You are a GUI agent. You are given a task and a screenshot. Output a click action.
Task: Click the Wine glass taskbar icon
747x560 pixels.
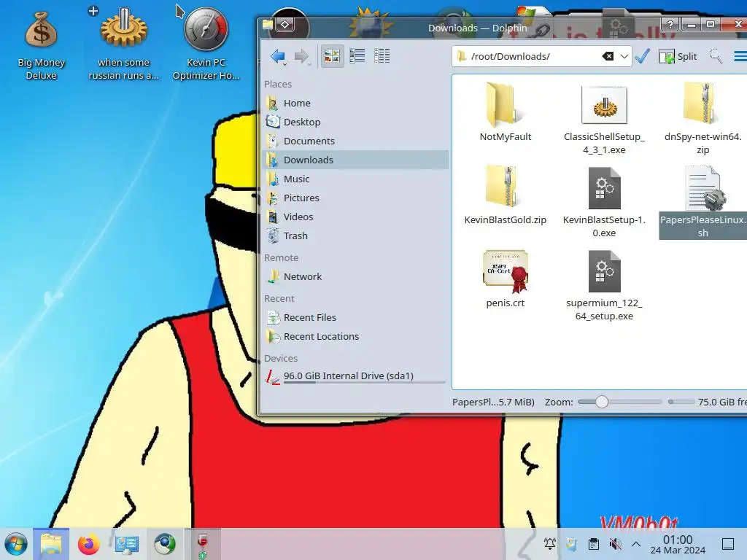(x=203, y=544)
